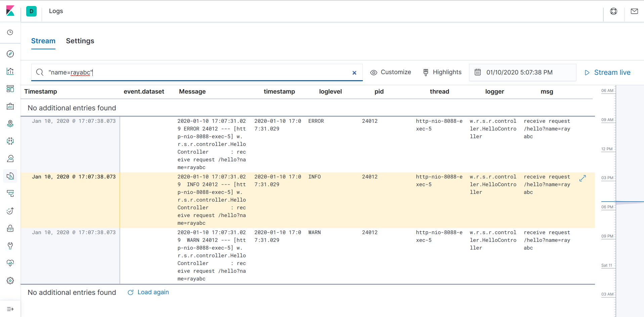Viewport: 644px width, 317px height.
Task: Clear the search query with X
Action: click(x=354, y=73)
